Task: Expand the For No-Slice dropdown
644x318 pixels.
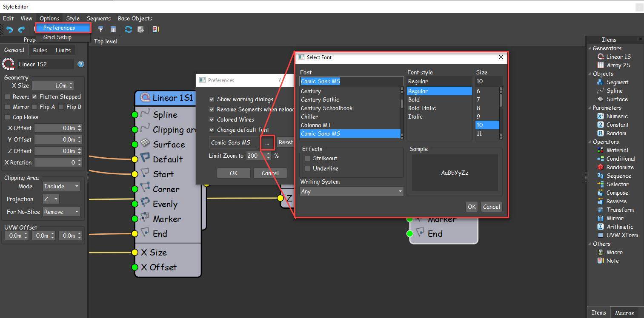Action: (61, 212)
